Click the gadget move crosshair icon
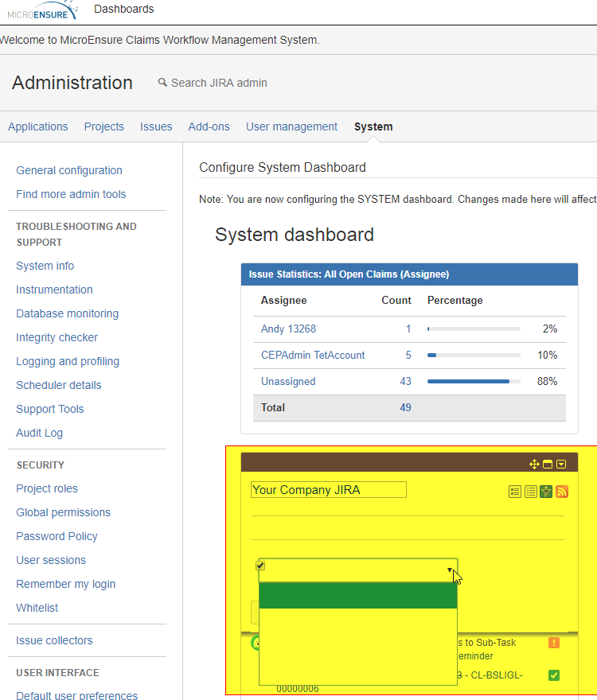The height and width of the screenshot is (700, 597). click(x=534, y=465)
